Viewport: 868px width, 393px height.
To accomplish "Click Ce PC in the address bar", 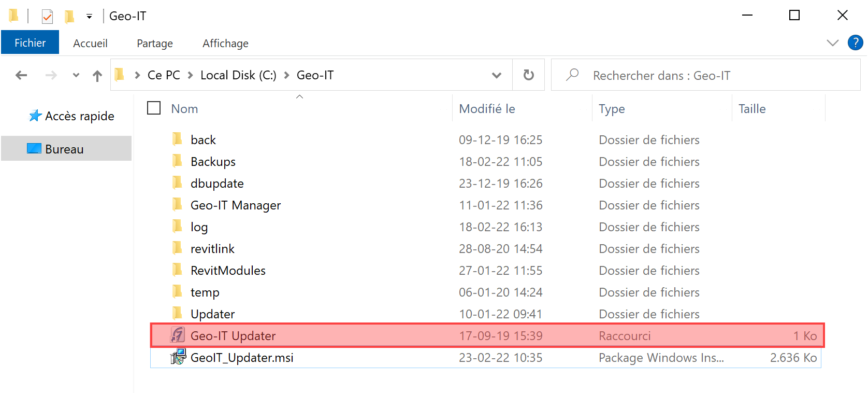I will point(164,75).
